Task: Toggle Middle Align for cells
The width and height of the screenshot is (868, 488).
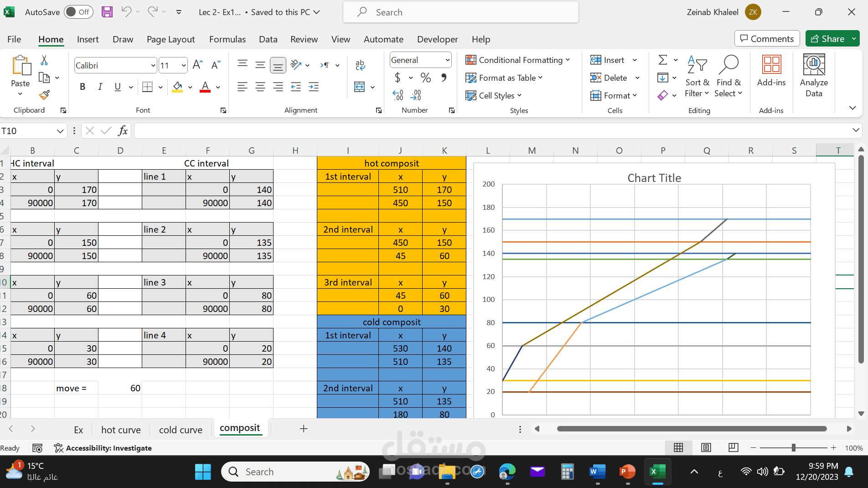Action: tap(260, 65)
